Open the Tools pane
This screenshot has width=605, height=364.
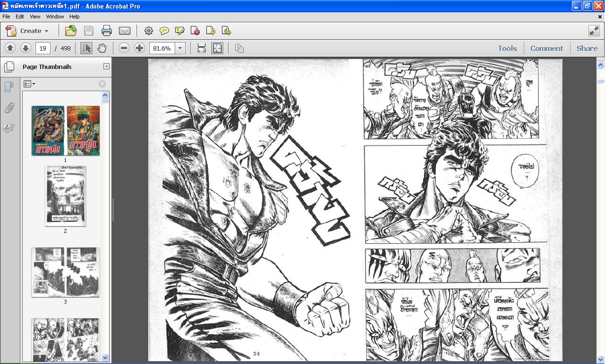(x=507, y=48)
